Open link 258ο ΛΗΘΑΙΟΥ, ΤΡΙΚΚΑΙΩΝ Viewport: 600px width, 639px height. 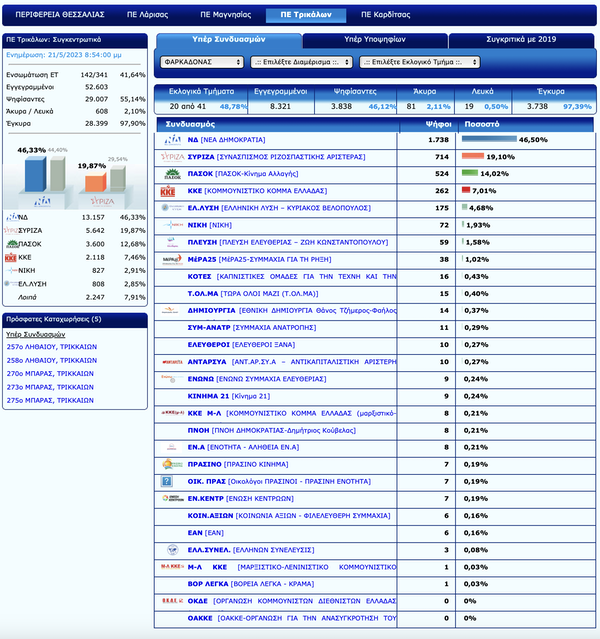click(x=52, y=360)
